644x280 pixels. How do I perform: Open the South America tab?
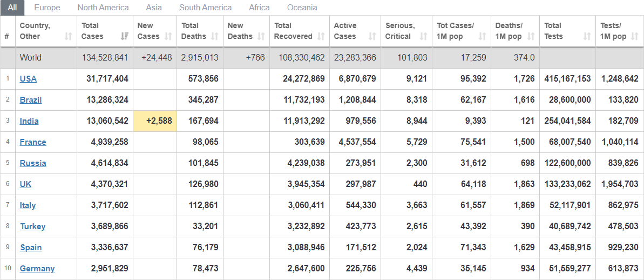(x=205, y=8)
